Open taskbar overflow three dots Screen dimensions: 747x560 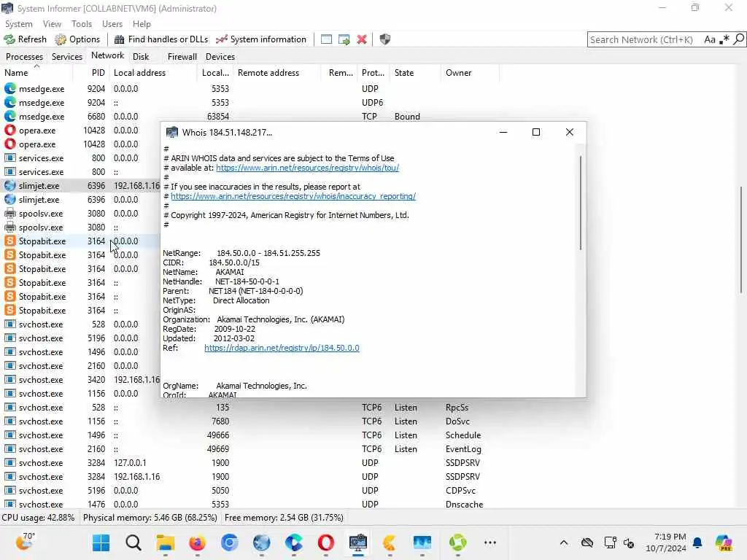click(x=490, y=542)
